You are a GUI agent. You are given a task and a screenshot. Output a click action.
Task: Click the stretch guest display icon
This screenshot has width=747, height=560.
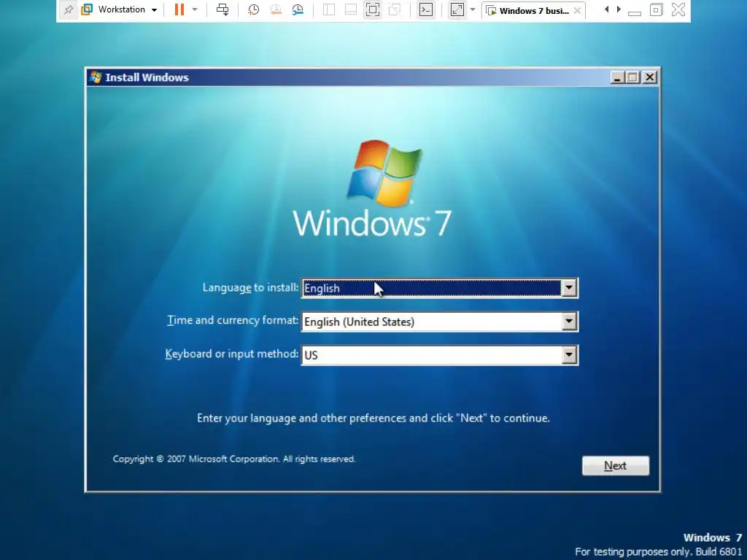tap(457, 9)
